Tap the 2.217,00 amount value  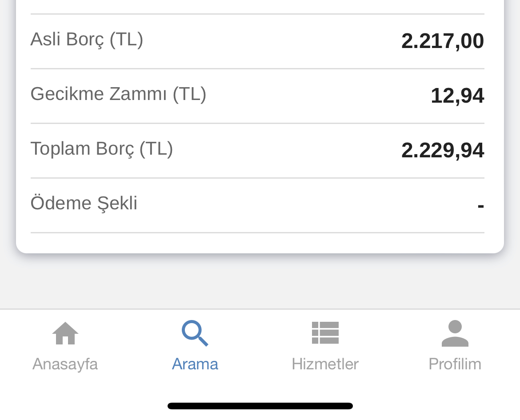pos(443,41)
